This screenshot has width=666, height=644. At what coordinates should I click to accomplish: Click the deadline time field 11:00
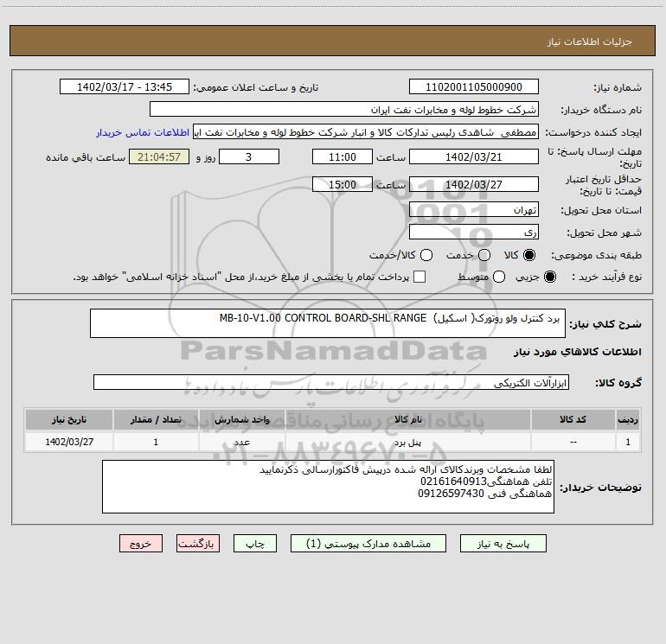coord(343,156)
